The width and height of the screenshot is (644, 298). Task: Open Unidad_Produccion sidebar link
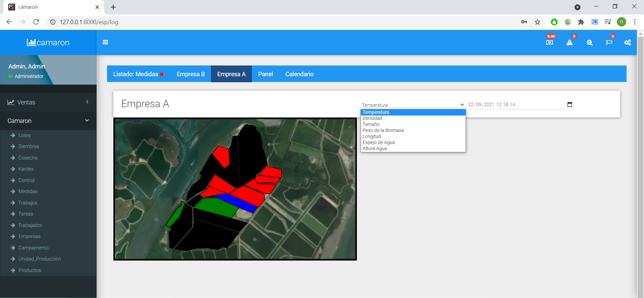pos(40,259)
